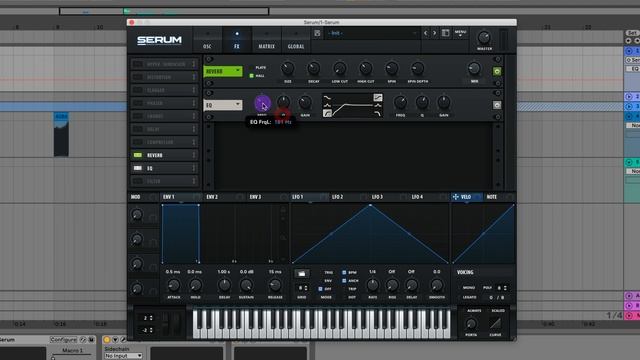Toggle the LFO BPM sync checkbox
Image resolution: width=640 pixels, height=360 pixels.
(344, 272)
